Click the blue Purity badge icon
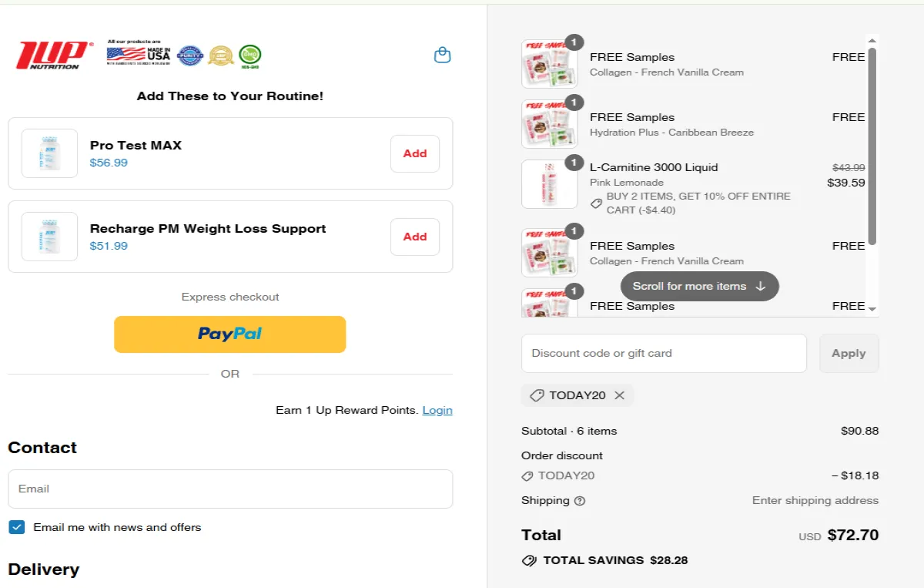This screenshot has height=588, width=924. tap(189, 55)
